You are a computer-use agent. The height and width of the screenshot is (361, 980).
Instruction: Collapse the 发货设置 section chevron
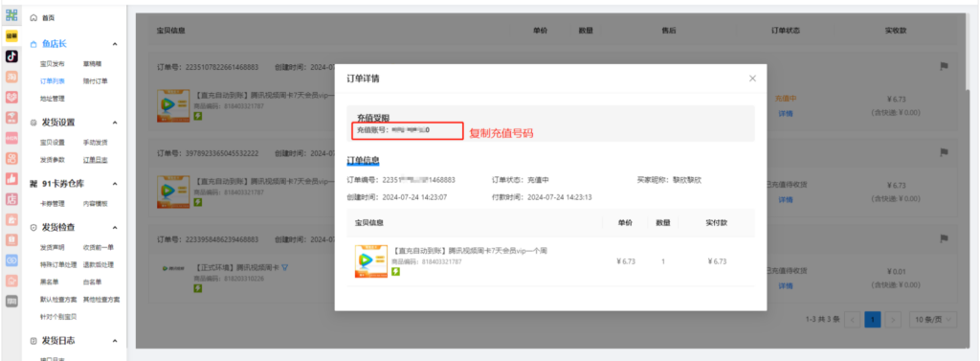pyautogui.click(x=115, y=123)
